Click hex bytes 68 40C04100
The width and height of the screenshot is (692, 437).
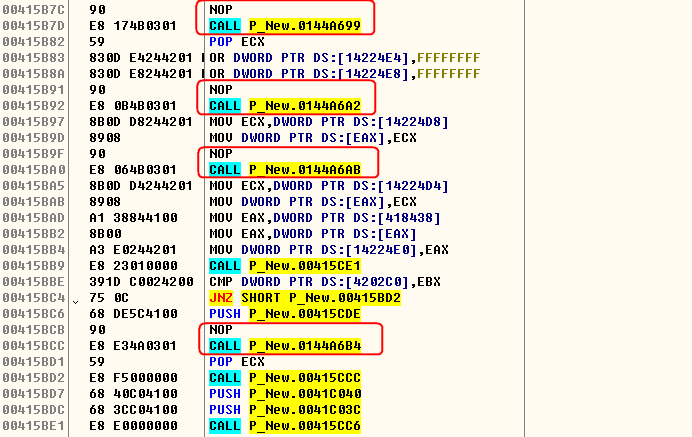tap(133, 394)
